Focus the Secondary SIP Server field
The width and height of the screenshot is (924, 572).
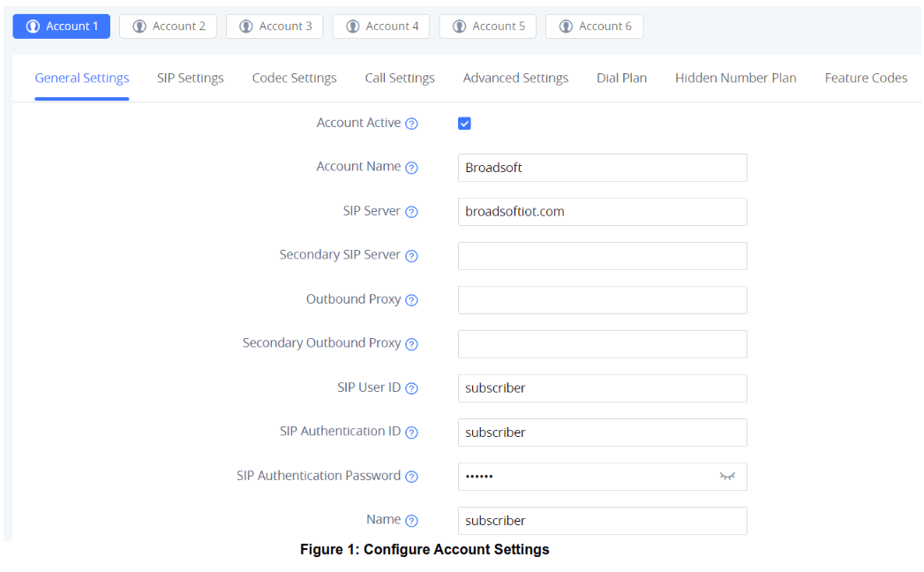[x=602, y=256]
